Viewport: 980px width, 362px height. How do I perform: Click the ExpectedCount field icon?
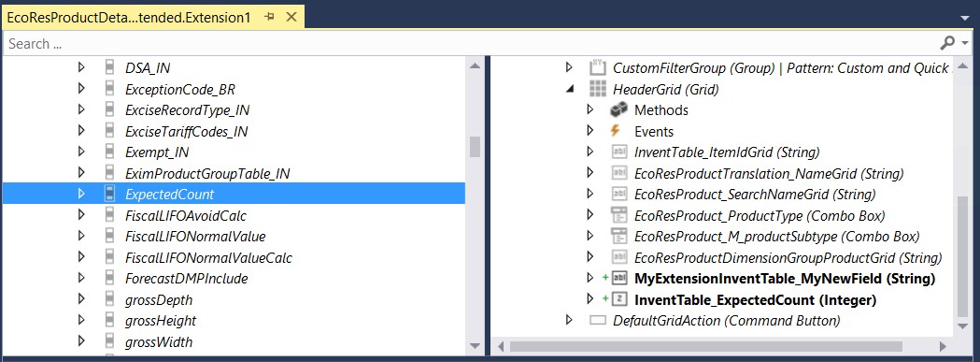110,195
